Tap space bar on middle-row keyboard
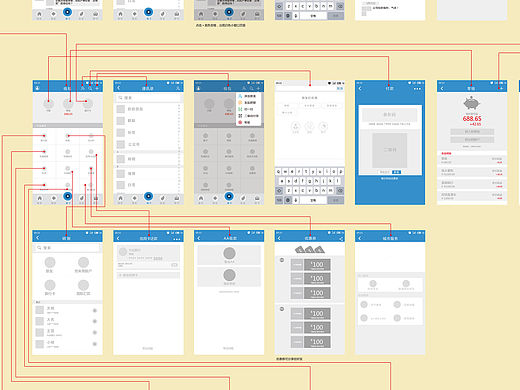This screenshot has width=520, height=390. pos(313,200)
